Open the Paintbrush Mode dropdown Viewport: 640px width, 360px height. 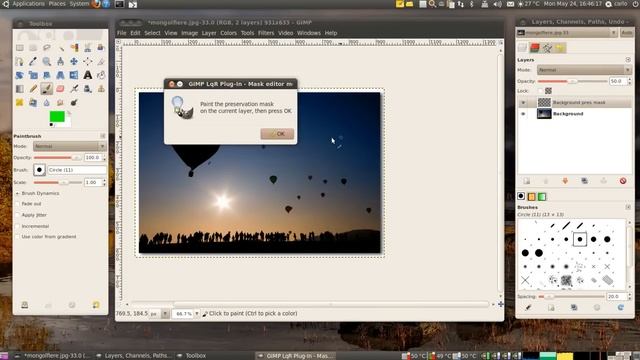click(x=69, y=146)
